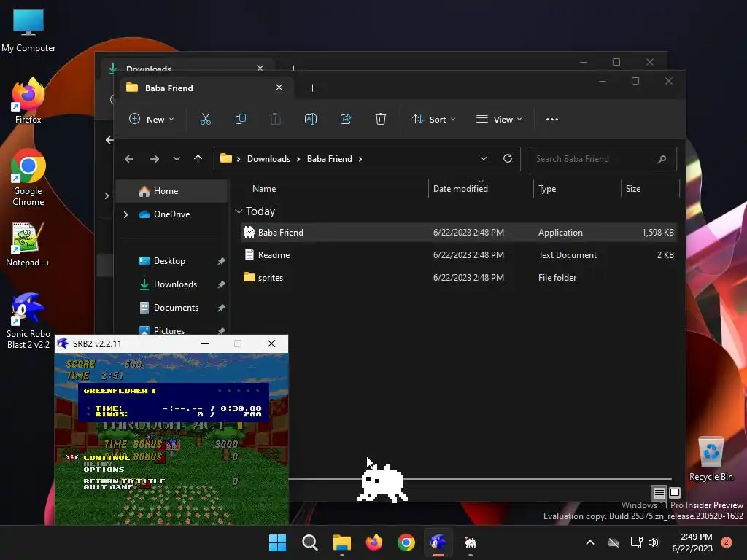Screen dimensions: 747x560
Task: Click the search magnifier icon in search box
Action: pyautogui.click(x=662, y=159)
